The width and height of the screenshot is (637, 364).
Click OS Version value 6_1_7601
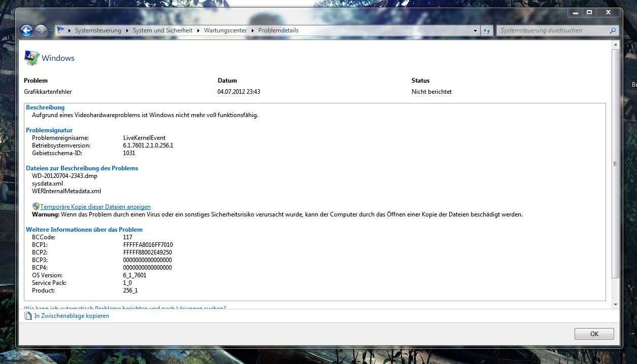tap(135, 275)
